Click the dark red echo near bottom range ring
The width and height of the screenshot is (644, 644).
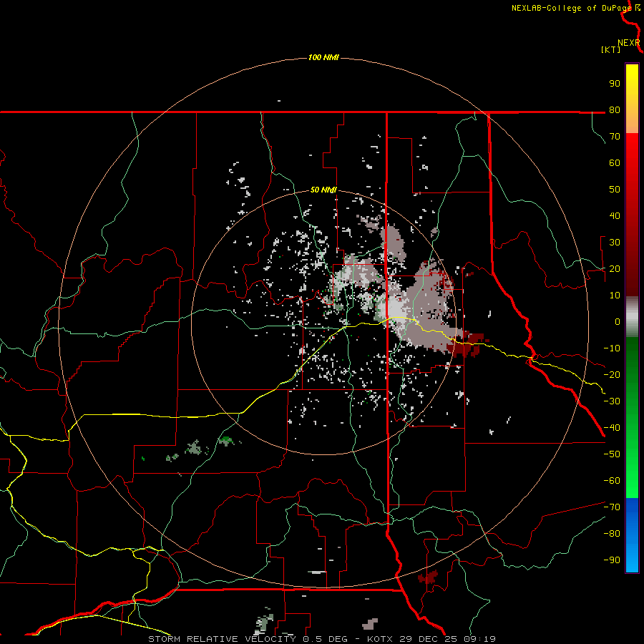click(x=428, y=577)
